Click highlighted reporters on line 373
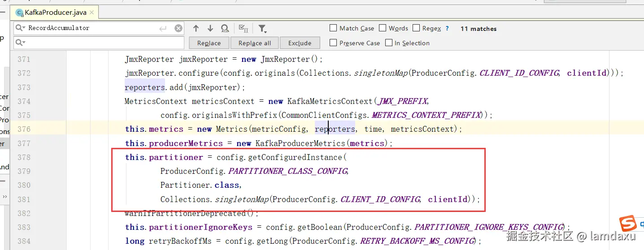Image resolution: width=644 pixels, height=250 pixels. tap(145, 87)
